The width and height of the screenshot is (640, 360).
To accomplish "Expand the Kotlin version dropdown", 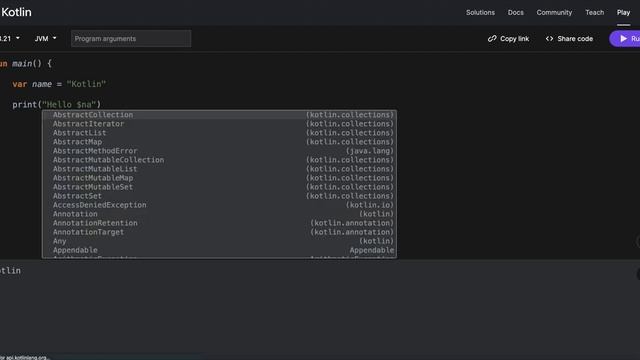I will click(x=10, y=38).
